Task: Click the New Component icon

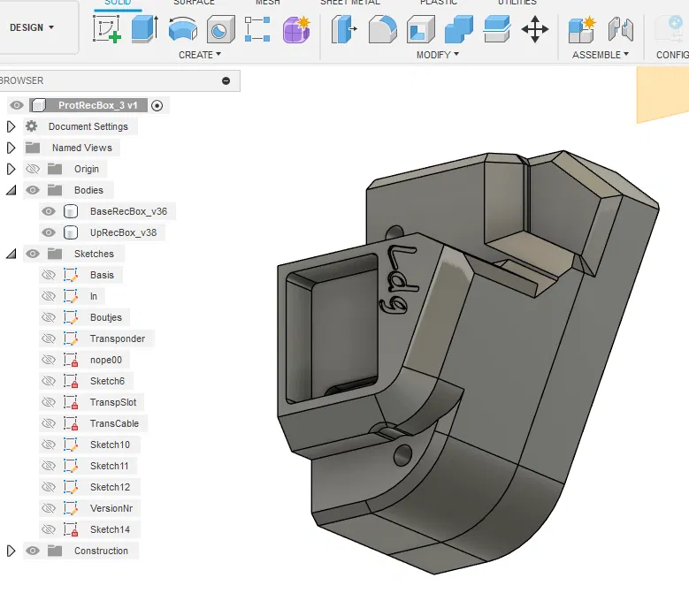Action: pyautogui.click(x=582, y=29)
